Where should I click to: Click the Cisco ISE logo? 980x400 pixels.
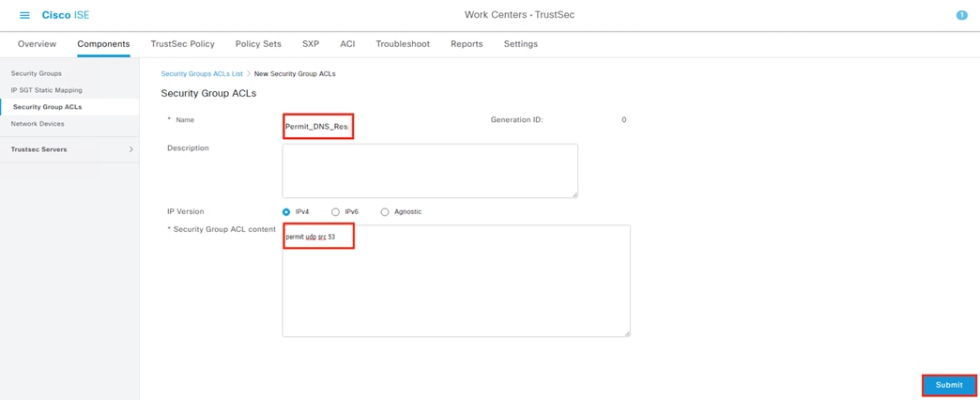pyautogui.click(x=66, y=15)
